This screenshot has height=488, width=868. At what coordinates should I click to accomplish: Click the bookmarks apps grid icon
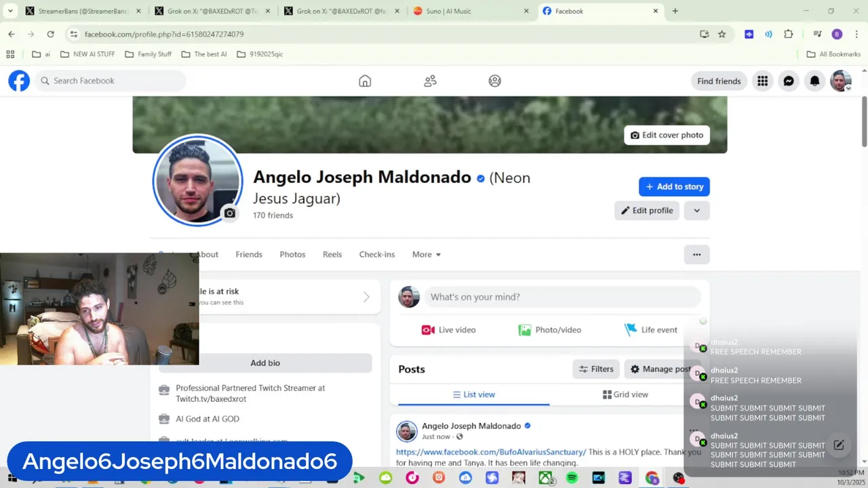[x=10, y=54]
